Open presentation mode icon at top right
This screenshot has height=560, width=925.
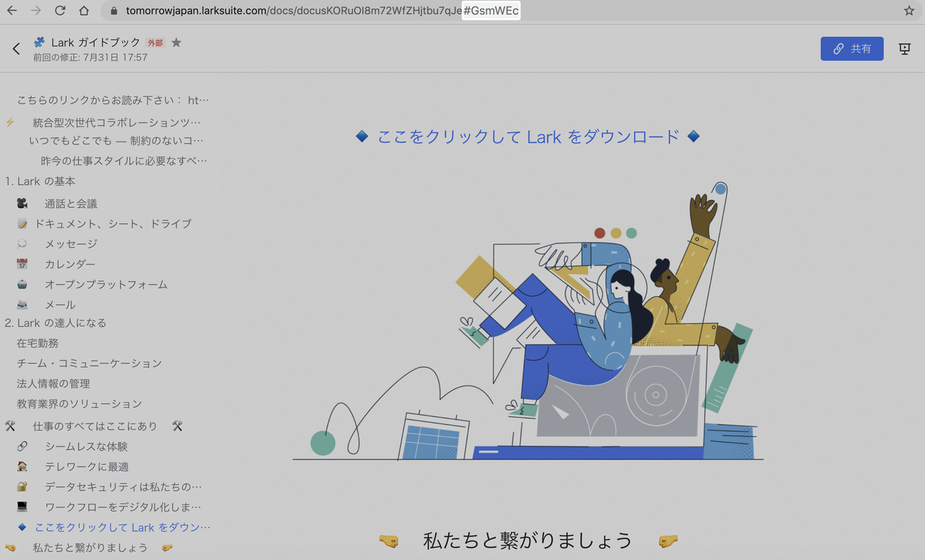[904, 48]
